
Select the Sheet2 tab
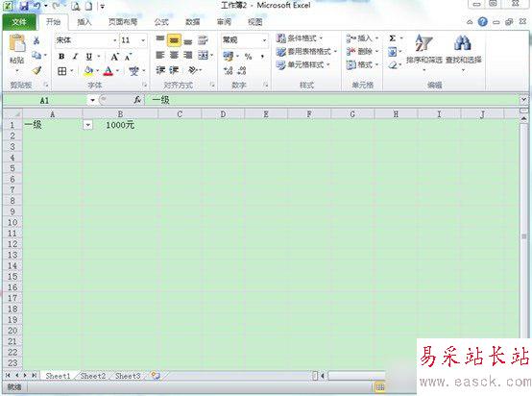93,376
